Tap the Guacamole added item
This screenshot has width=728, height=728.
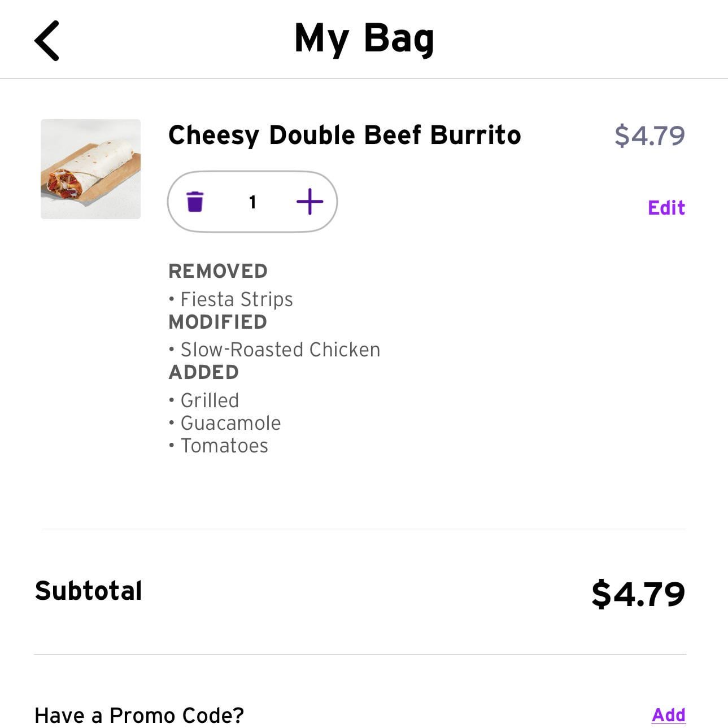pos(230,423)
